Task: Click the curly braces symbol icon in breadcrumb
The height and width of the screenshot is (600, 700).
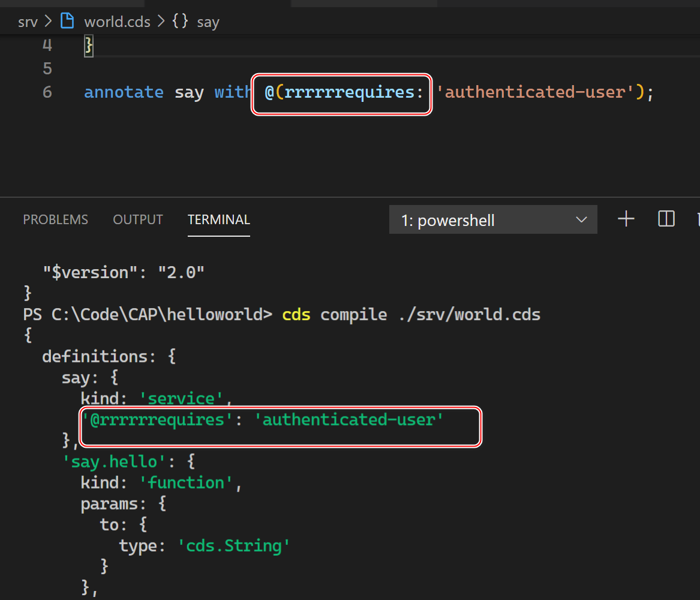Action: coord(181,21)
